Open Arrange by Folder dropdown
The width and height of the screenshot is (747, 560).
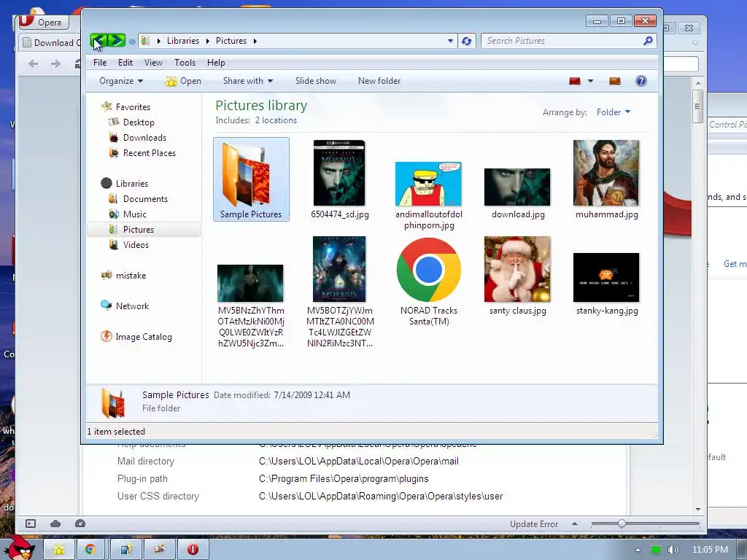tap(614, 112)
